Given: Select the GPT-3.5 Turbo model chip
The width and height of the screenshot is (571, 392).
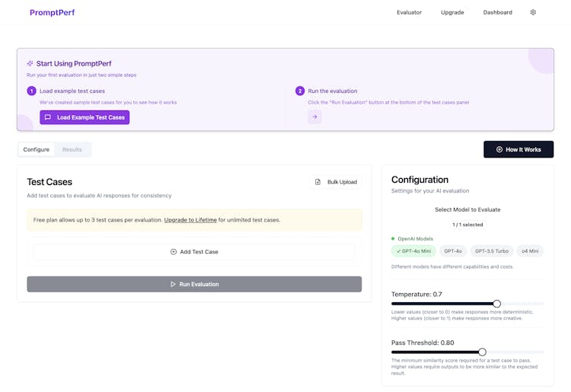Looking at the screenshot, I should pyautogui.click(x=492, y=251).
